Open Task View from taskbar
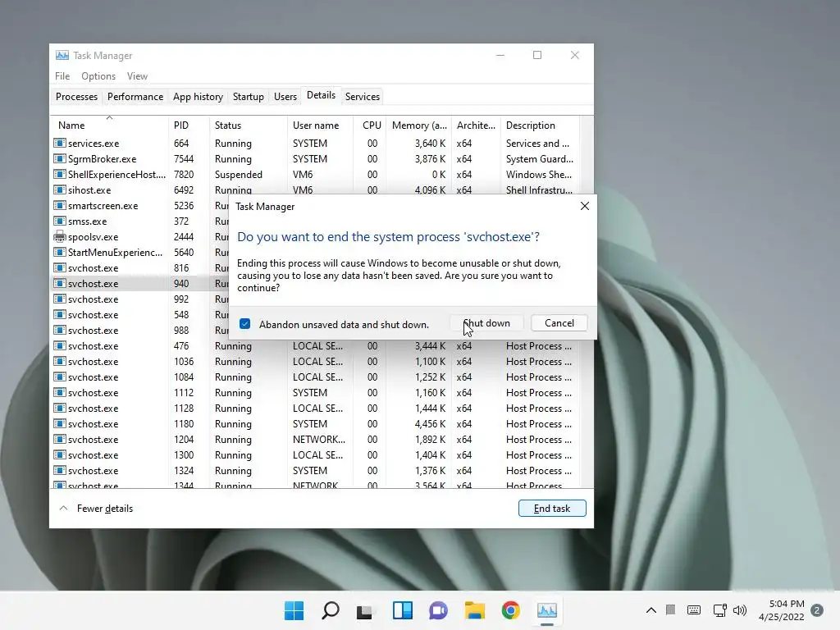 [x=365, y=611]
